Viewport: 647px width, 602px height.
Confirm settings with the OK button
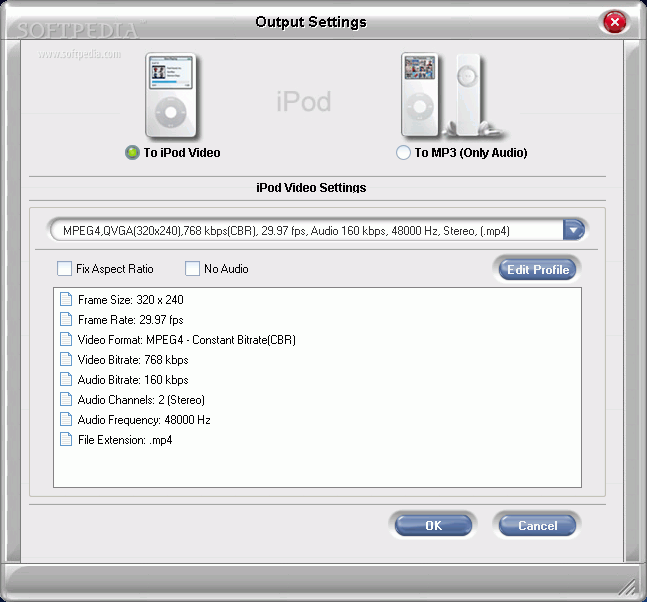[433, 525]
